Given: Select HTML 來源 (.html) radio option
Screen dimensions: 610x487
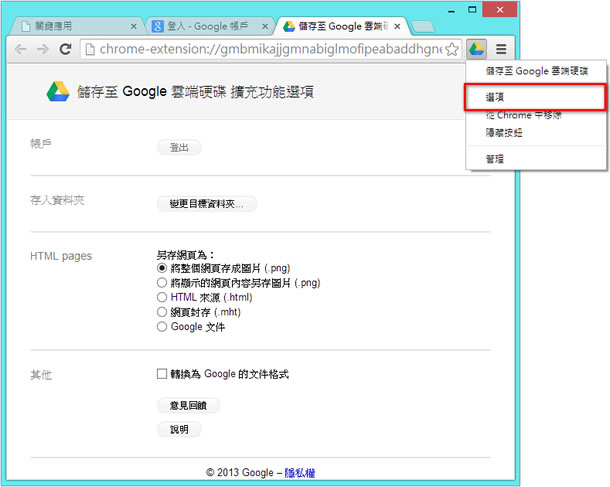Looking at the screenshot, I should (x=163, y=297).
